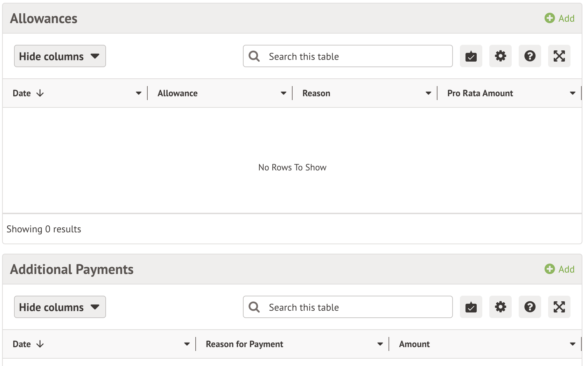
Task: Open the Allowances table settings gear
Action: click(x=500, y=56)
